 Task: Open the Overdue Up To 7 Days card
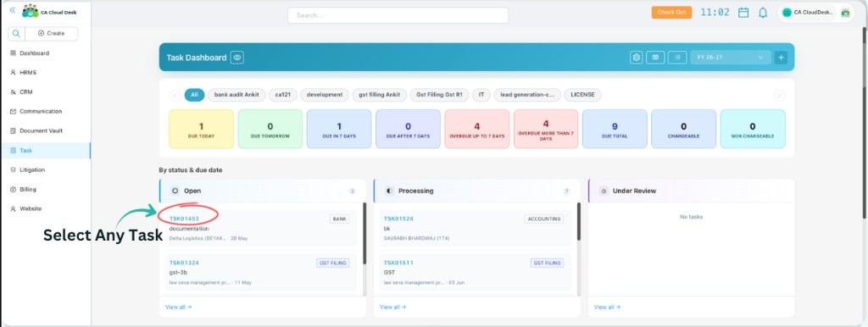click(477, 129)
